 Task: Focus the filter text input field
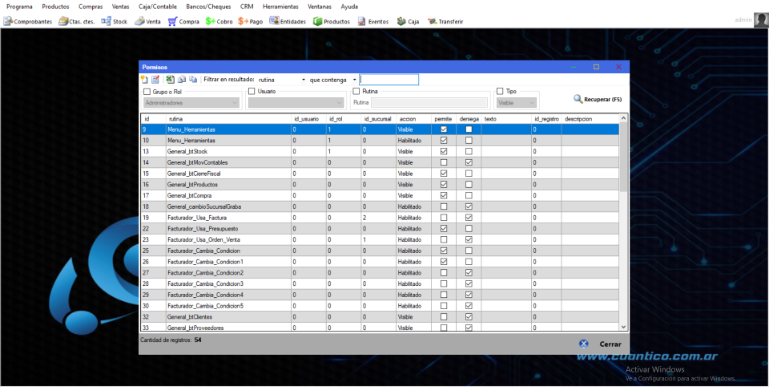click(x=389, y=80)
